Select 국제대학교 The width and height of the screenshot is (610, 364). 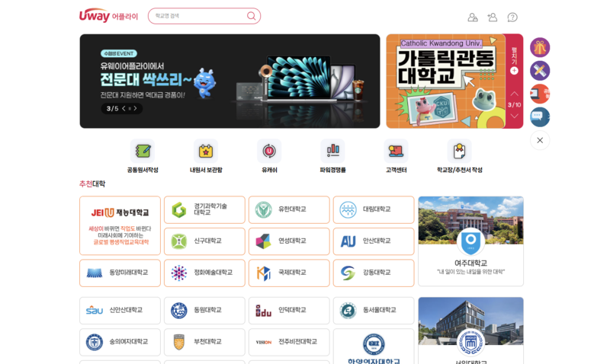pyautogui.click(x=289, y=273)
